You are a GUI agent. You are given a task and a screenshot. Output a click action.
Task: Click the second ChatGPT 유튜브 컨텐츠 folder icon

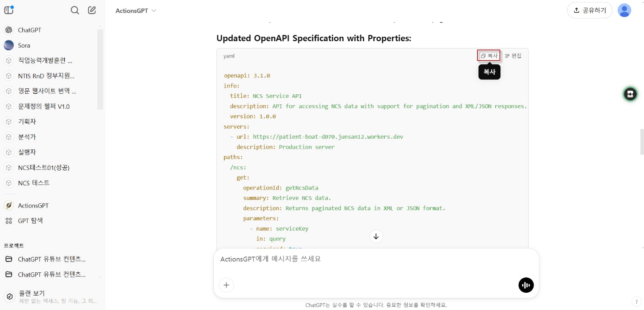pyautogui.click(x=9, y=275)
